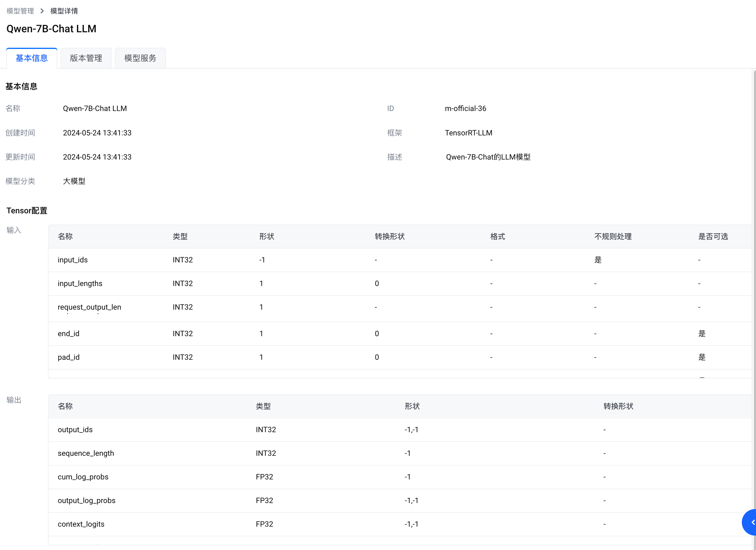Click shape -1,-1 in output_ids row
The height and width of the screenshot is (550, 756).
pos(411,430)
